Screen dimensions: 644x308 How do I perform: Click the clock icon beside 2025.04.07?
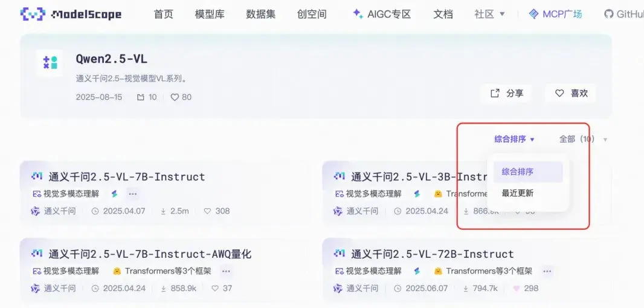tap(95, 211)
